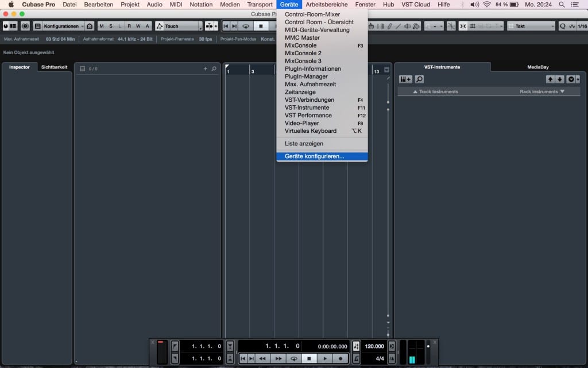Click the Find Instruments magnifier icon
Image resolution: width=588 pixels, height=368 pixels.
tap(419, 79)
